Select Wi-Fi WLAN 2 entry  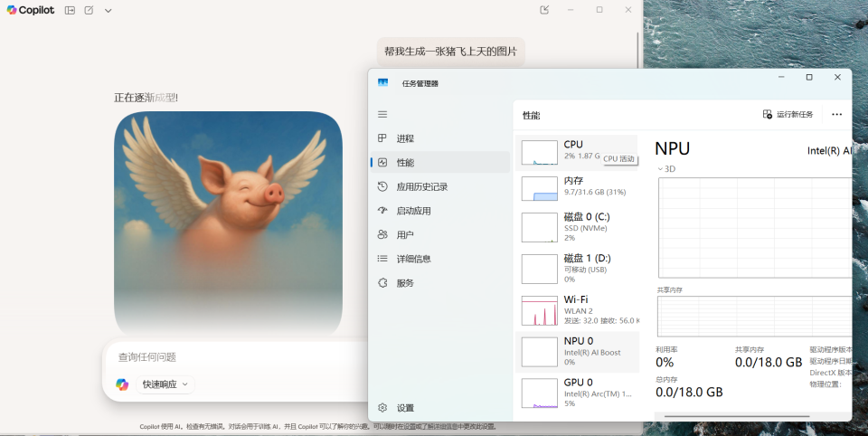tap(577, 310)
